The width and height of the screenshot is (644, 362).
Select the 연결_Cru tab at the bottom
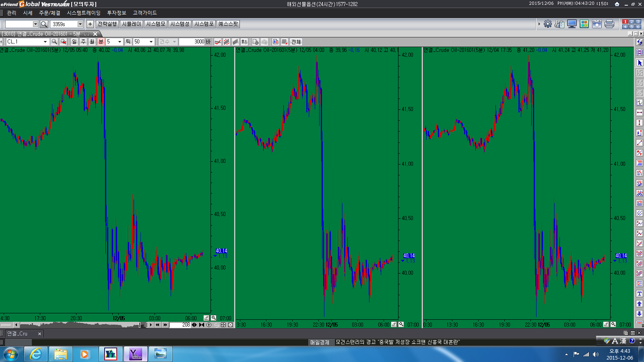click(x=18, y=333)
